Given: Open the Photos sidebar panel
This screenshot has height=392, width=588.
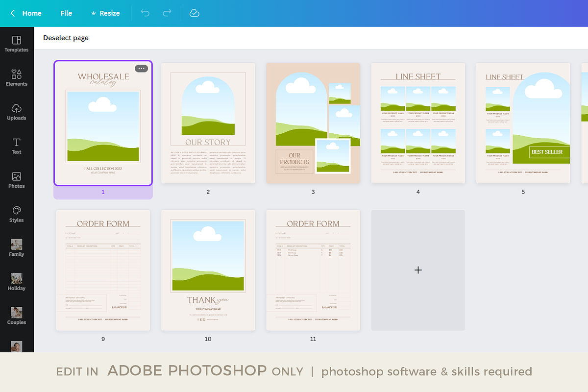Looking at the screenshot, I should 17,180.
